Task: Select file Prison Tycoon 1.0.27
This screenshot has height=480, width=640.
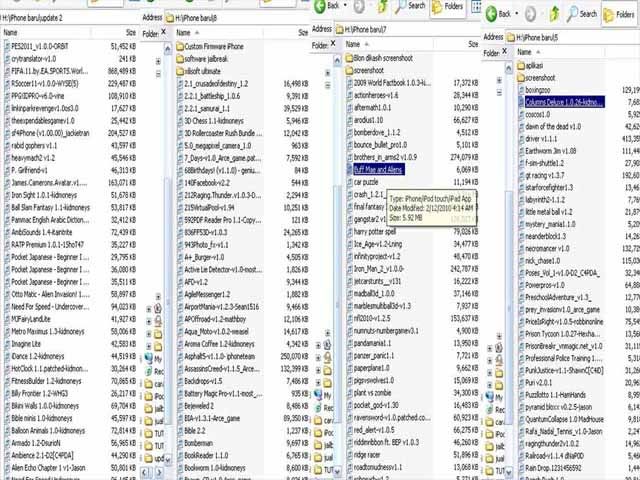Action: [x=560, y=334]
